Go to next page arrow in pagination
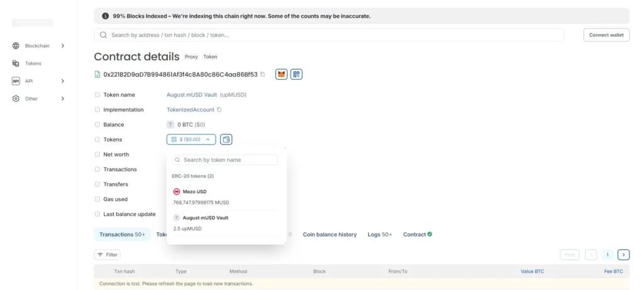The width and height of the screenshot is (644, 290). click(623, 255)
